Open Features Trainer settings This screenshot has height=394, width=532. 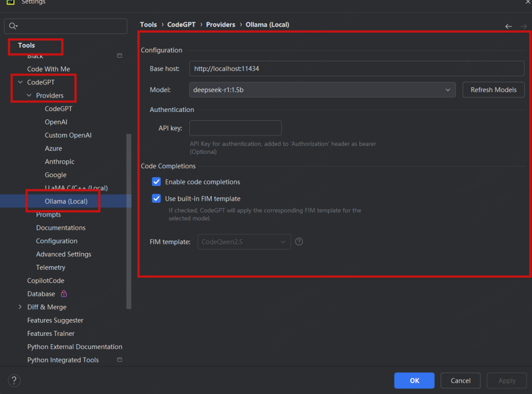coord(51,333)
